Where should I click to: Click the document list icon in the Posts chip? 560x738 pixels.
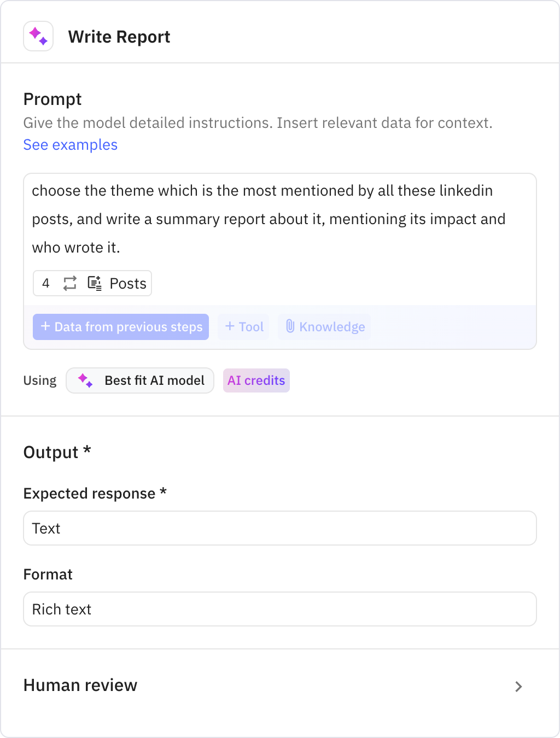point(94,283)
